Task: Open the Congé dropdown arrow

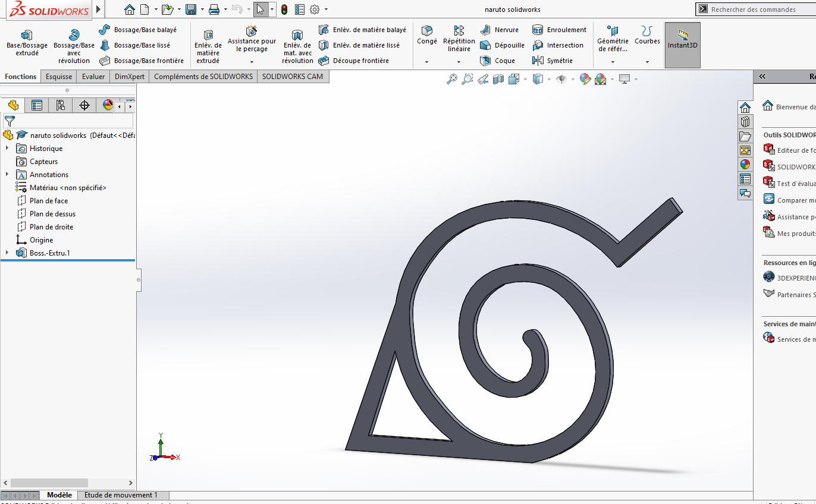Action: (427, 61)
